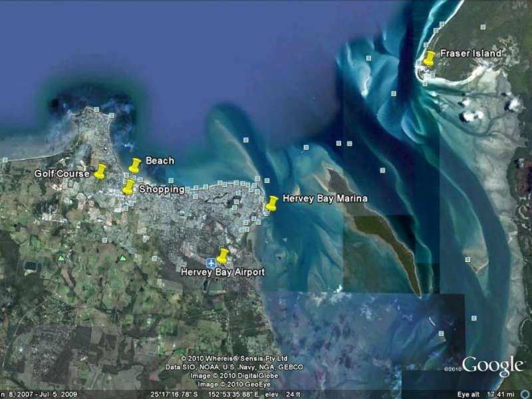
Task: Select the Beach yellow pushpin marker
Action: coord(135,165)
